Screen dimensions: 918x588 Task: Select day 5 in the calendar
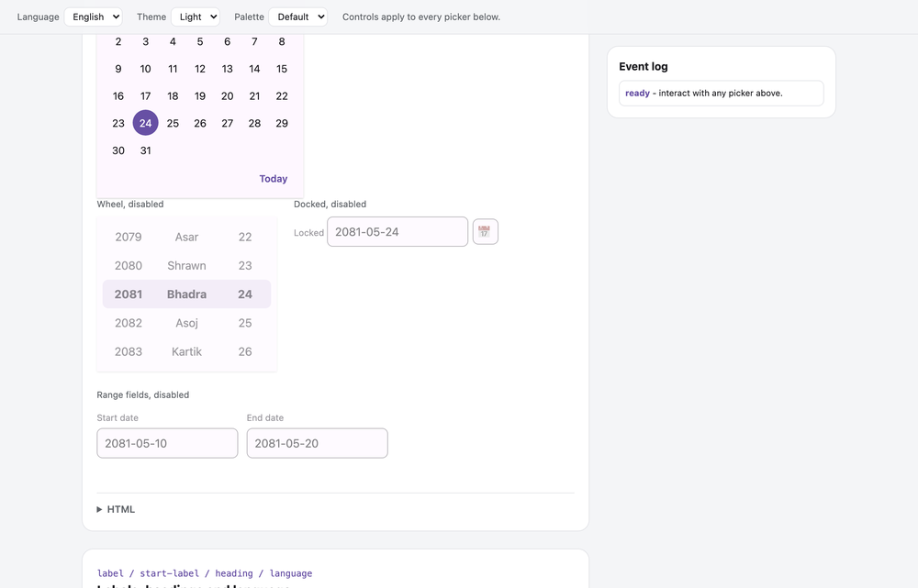point(199,41)
